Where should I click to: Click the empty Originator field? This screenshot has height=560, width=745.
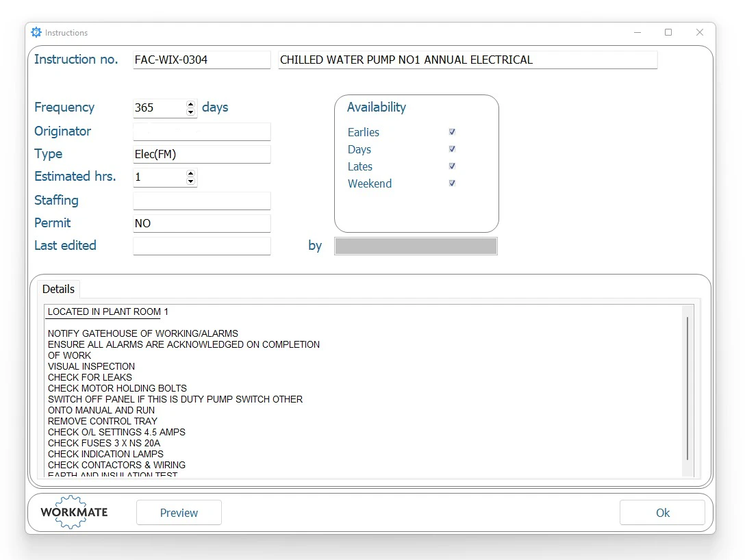(201, 131)
